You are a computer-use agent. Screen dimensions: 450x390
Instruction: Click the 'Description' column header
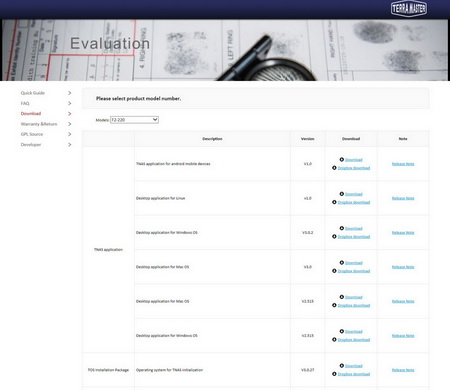(x=212, y=139)
